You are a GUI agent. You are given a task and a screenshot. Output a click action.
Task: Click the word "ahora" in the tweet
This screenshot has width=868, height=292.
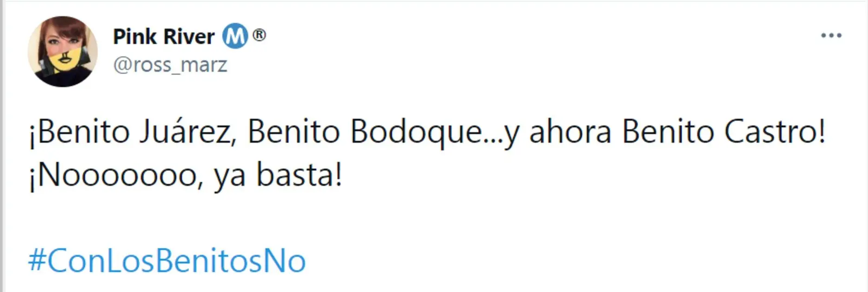(570, 132)
